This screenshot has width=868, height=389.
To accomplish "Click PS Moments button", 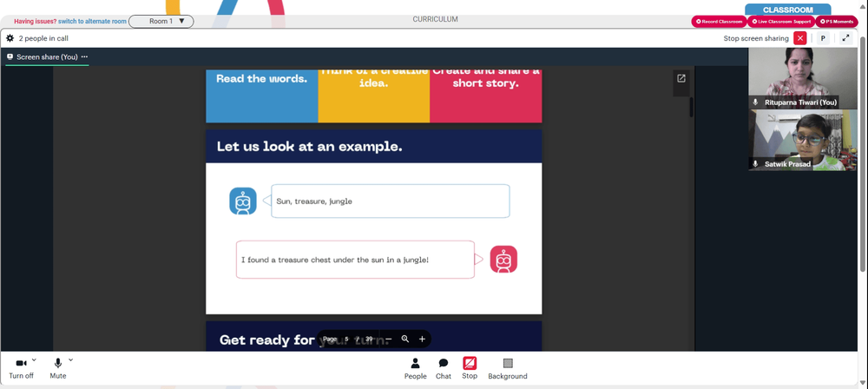I will click(x=837, y=22).
